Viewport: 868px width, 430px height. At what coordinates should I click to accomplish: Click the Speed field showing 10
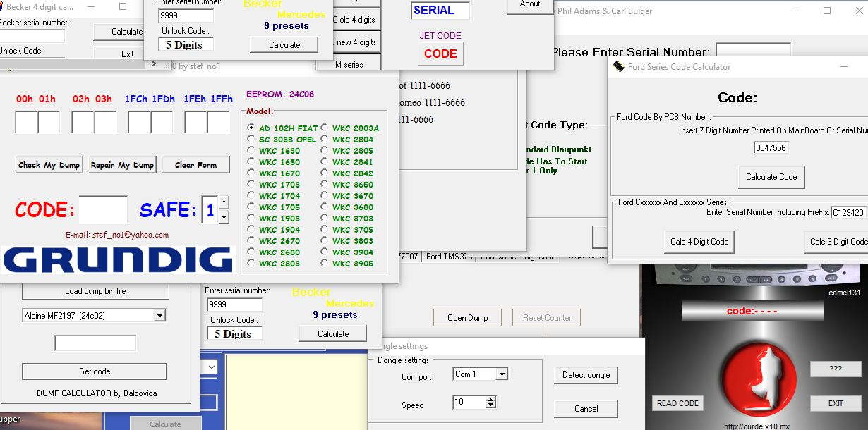click(469, 403)
